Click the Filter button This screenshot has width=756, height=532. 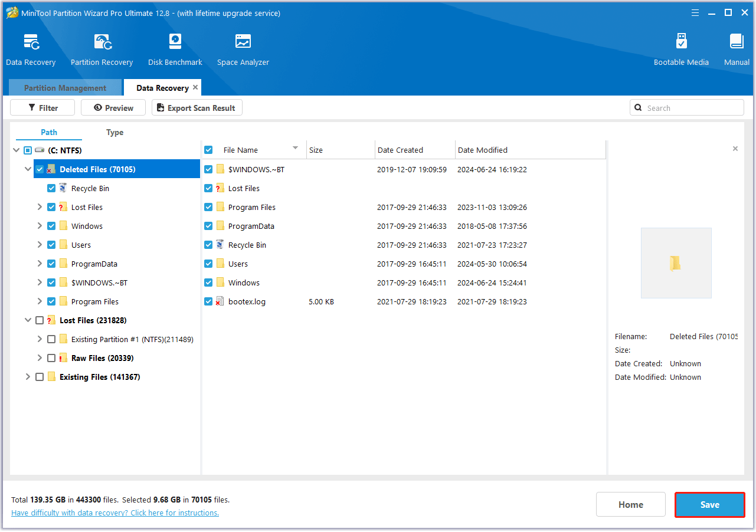tap(42, 107)
